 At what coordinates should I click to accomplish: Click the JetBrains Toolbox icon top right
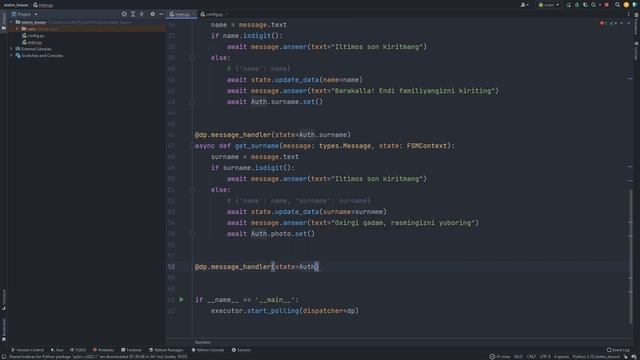(x=635, y=5)
